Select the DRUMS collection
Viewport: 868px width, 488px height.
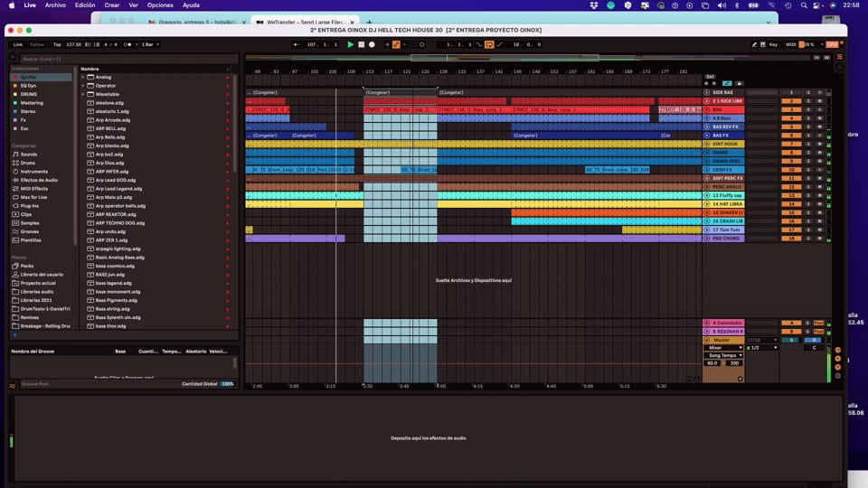point(41,94)
